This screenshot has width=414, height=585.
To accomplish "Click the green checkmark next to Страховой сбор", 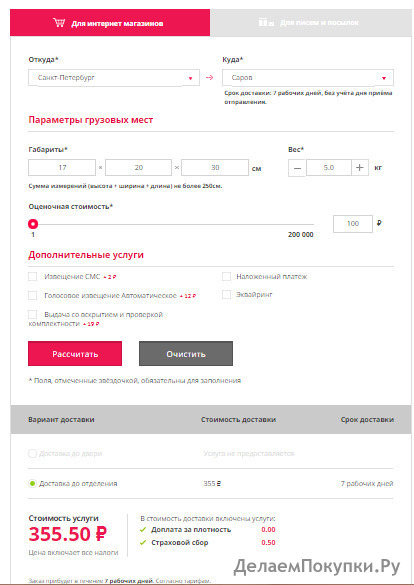I will coord(143,542).
